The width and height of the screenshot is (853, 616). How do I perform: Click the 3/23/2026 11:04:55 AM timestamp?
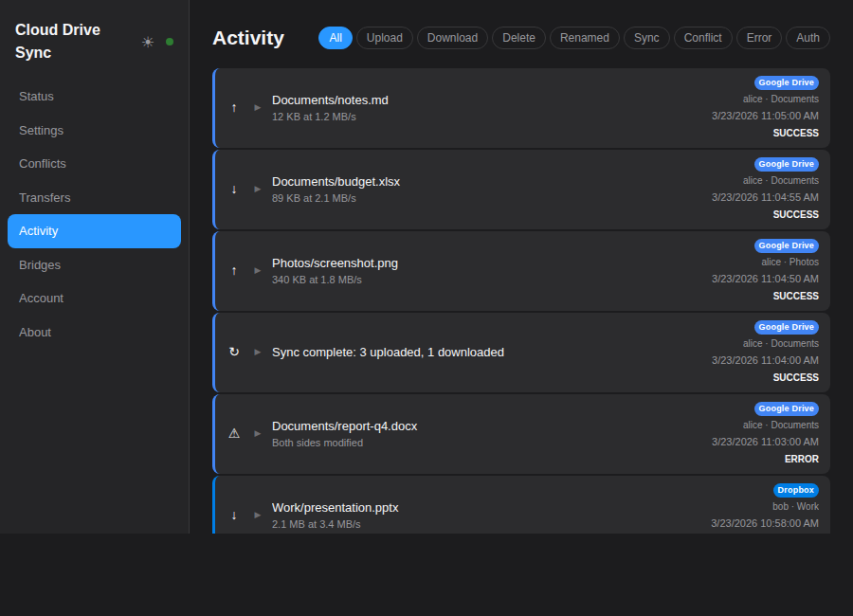click(x=765, y=197)
